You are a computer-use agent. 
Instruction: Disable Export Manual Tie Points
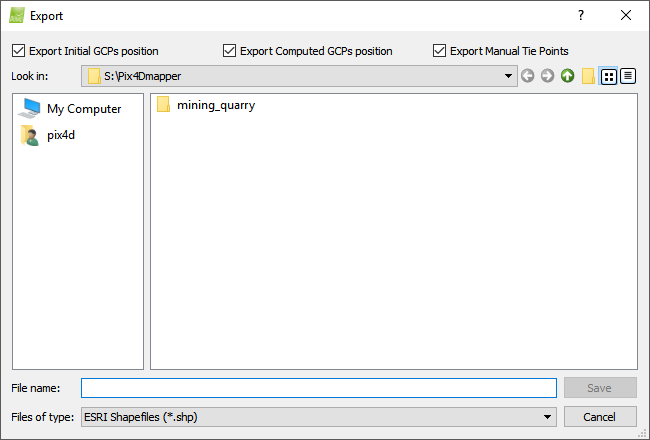pyautogui.click(x=440, y=51)
